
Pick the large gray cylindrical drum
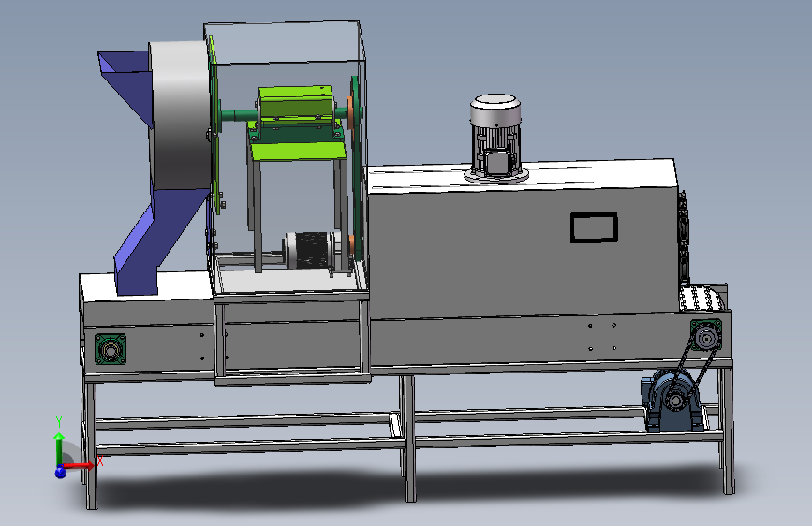tap(180, 116)
